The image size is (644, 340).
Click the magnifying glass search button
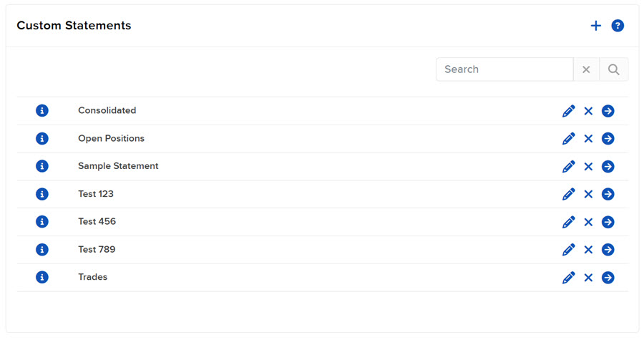pos(614,69)
